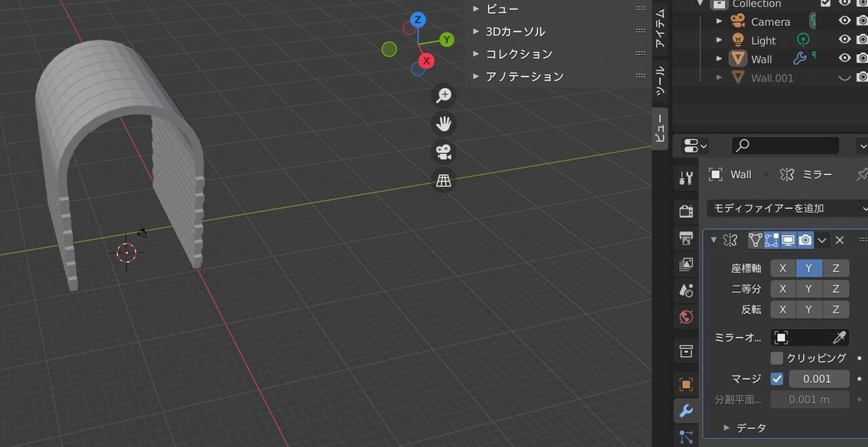Click the light data icon beside Light
Image resolution: width=868 pixels, height=447 pixels.
point(803,40)
